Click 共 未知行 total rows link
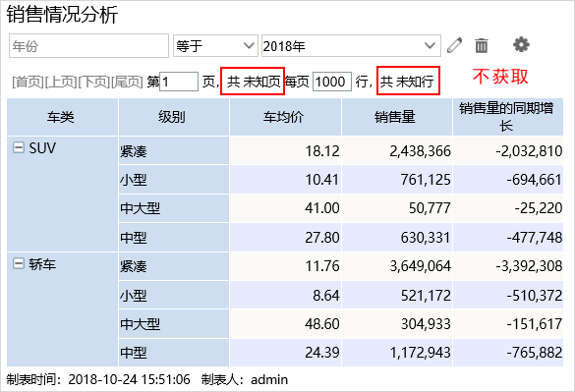Screen dimensions: 575x392 coord(407,82)
